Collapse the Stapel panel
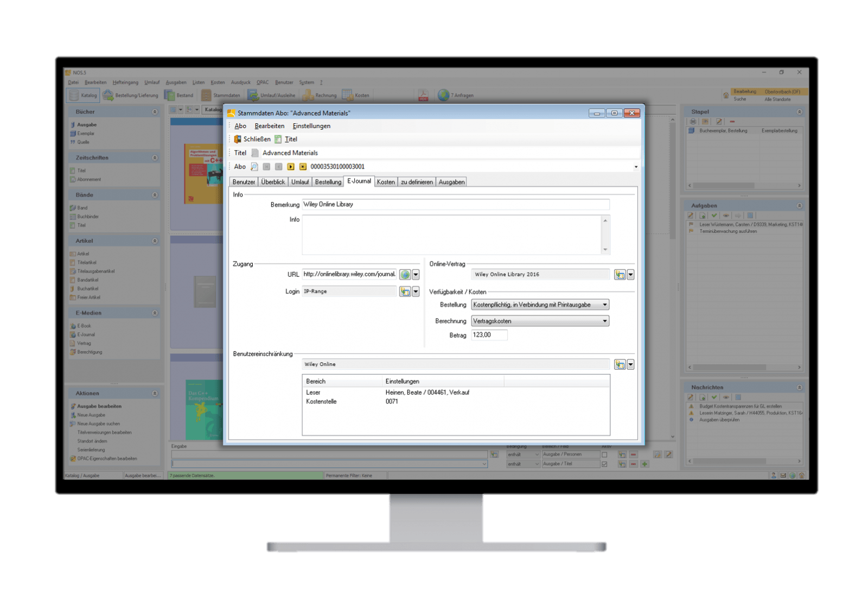The width and height of the screenshot is (868, 608). coord(799,112)
